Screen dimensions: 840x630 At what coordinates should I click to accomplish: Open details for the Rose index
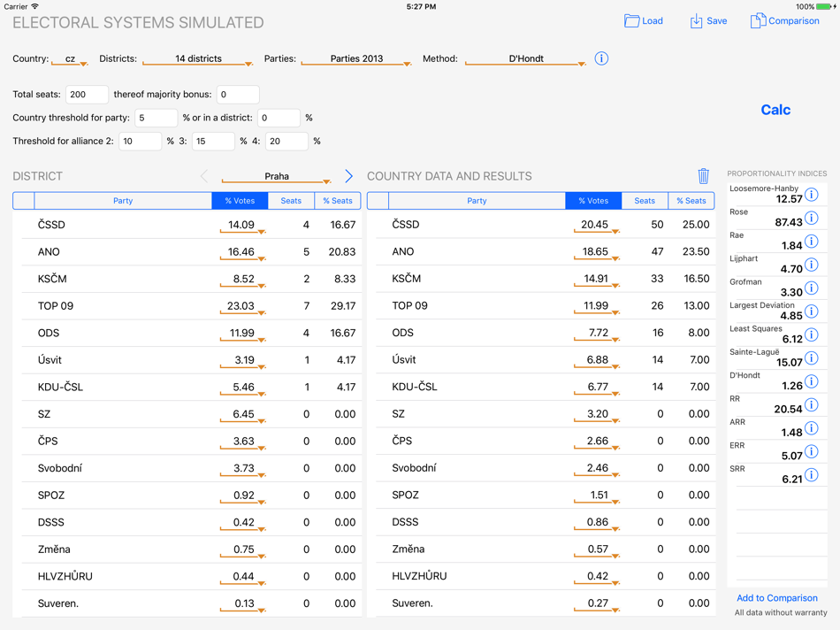pyautogui.click(x=812, y=218)
